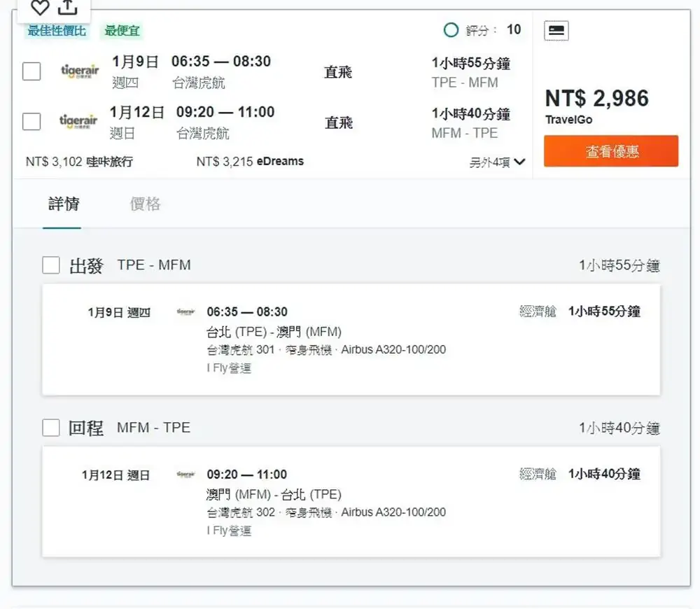Click 台灣虎航 301 flight details text
The image size is (700, 609).
pos(326,349)
